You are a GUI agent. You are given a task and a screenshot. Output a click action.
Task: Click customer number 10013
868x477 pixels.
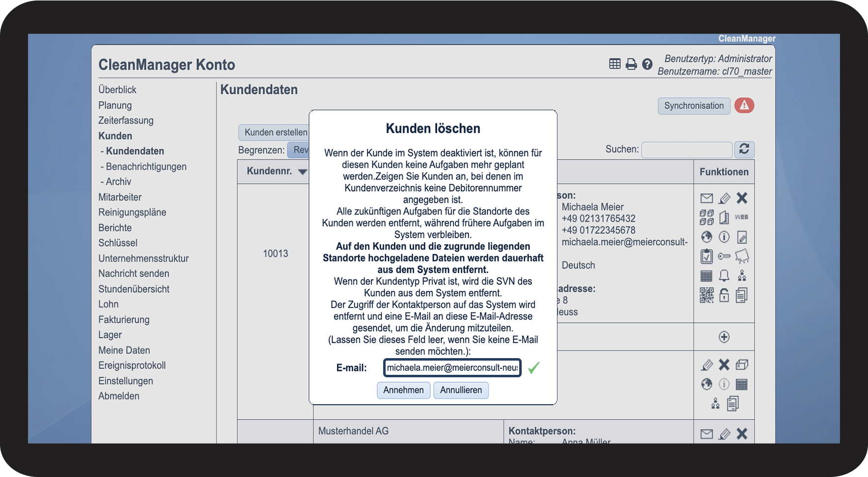coord(276,253)
